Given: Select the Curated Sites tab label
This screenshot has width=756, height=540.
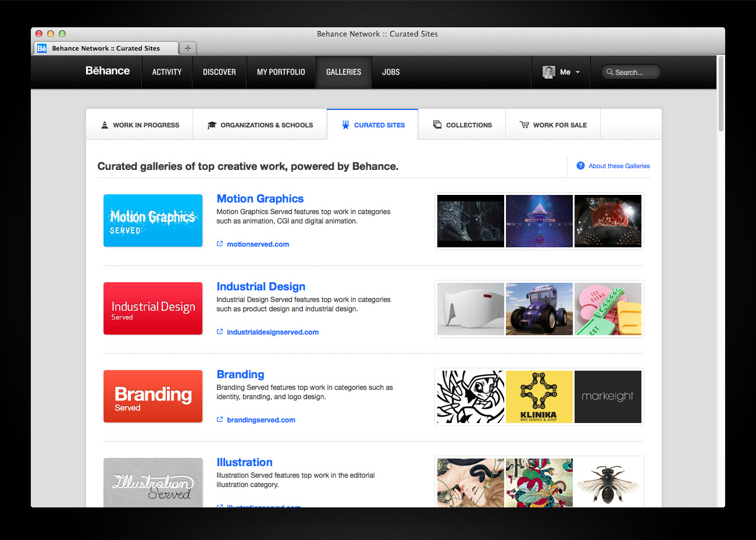Looking at the screenshot, I should 379,125.
